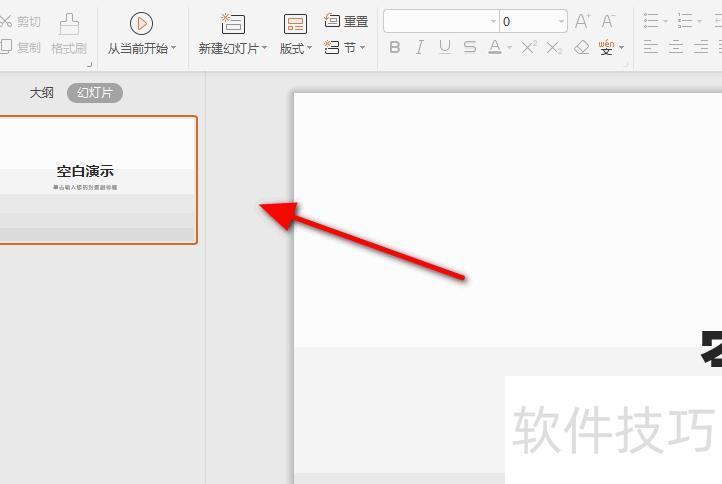Image resolution: width=722 pixels, height=484 pixels.
Task: Expand the 新建幻灯片 dropdown arrow
Action: [264, 47]
